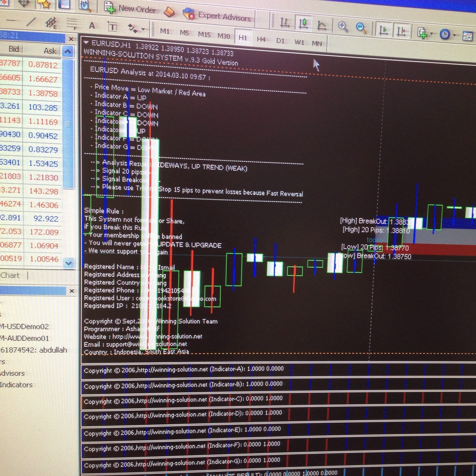Screen dimensions: 476x476
Task: Open the Indicators list icon
Action: (422, 33)
